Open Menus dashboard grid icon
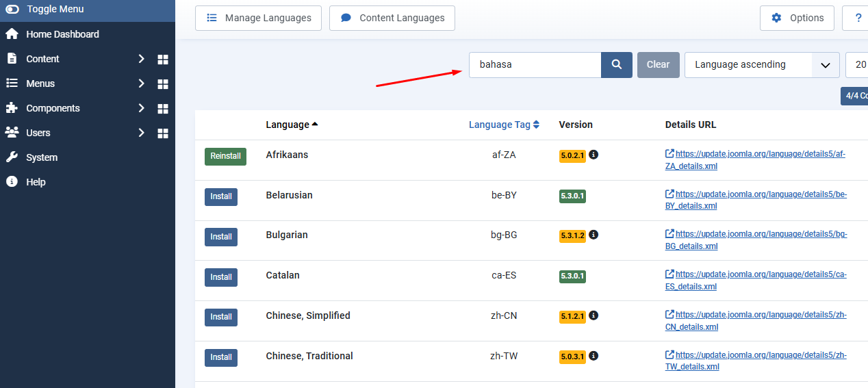 (163, 84)
